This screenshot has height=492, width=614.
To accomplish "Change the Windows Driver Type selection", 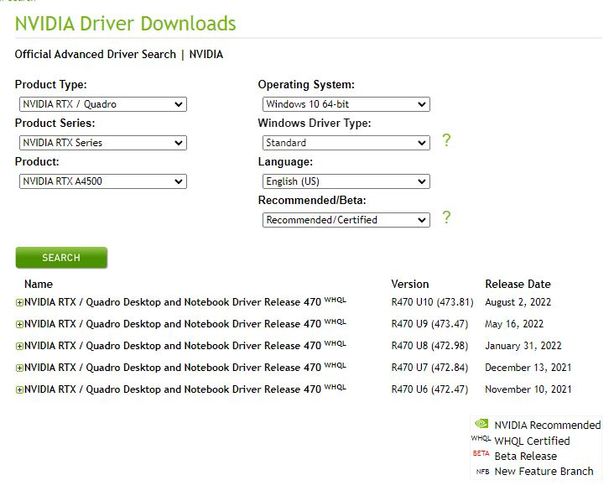I will (x=346, y=143).
